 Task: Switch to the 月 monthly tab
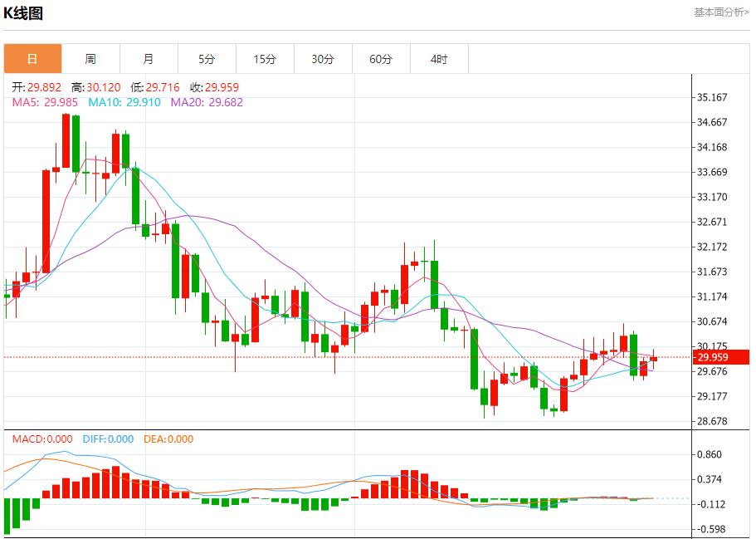[x=149, y=59]
